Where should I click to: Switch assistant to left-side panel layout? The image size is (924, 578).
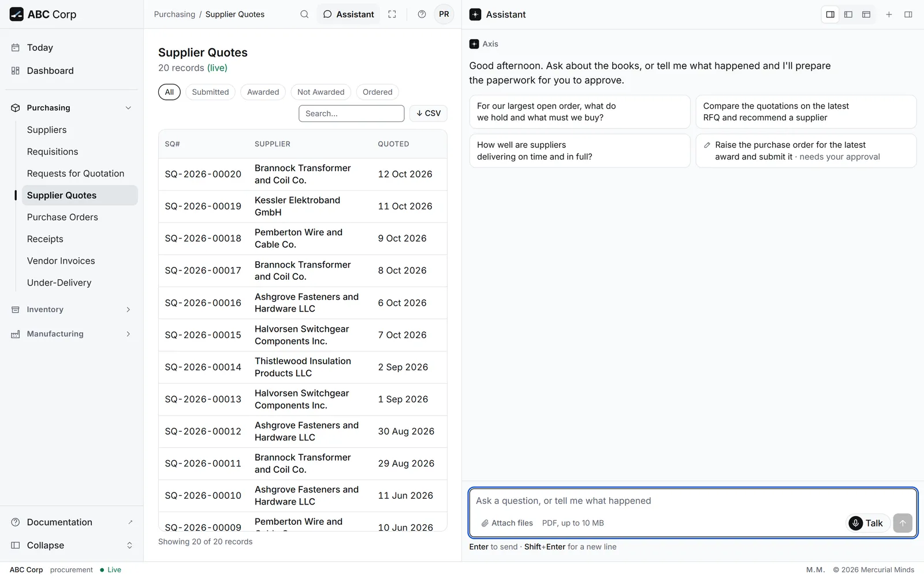[848, 14]
